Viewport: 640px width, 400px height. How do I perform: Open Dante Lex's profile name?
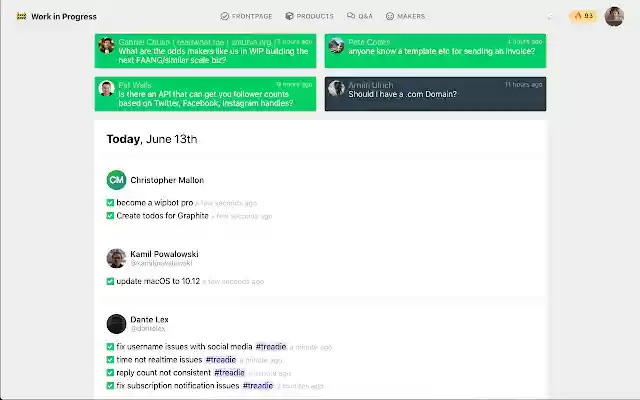pos(149,320)
